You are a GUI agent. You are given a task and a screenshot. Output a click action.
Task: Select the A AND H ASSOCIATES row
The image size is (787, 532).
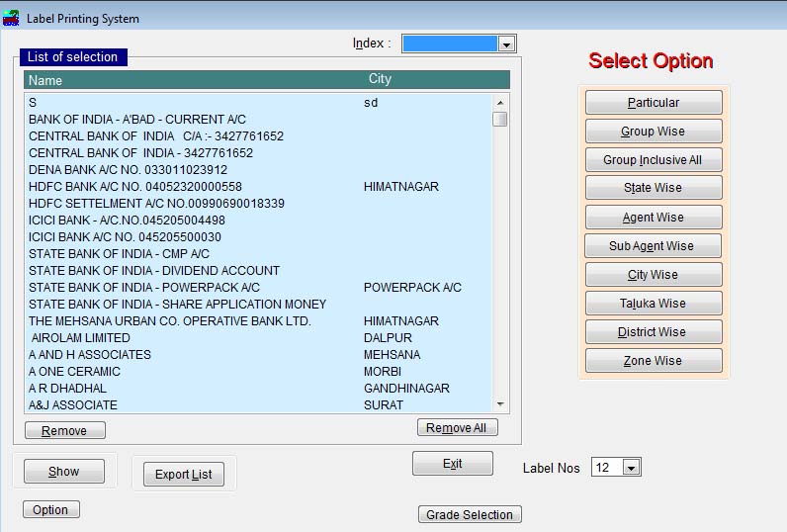(x=258, y=355)
